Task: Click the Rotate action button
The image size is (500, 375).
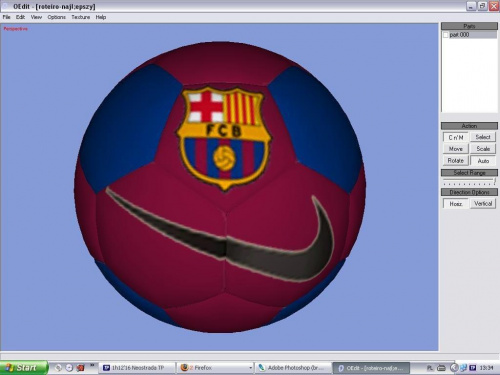Action: tap(456, 161)
